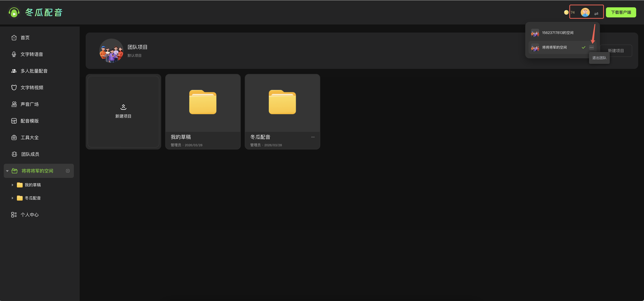The width and height of the screenshot is (644, 301).
Task: Expand the 我的草稿 folder in the sidebar
Action: click(x=12, y=185)
